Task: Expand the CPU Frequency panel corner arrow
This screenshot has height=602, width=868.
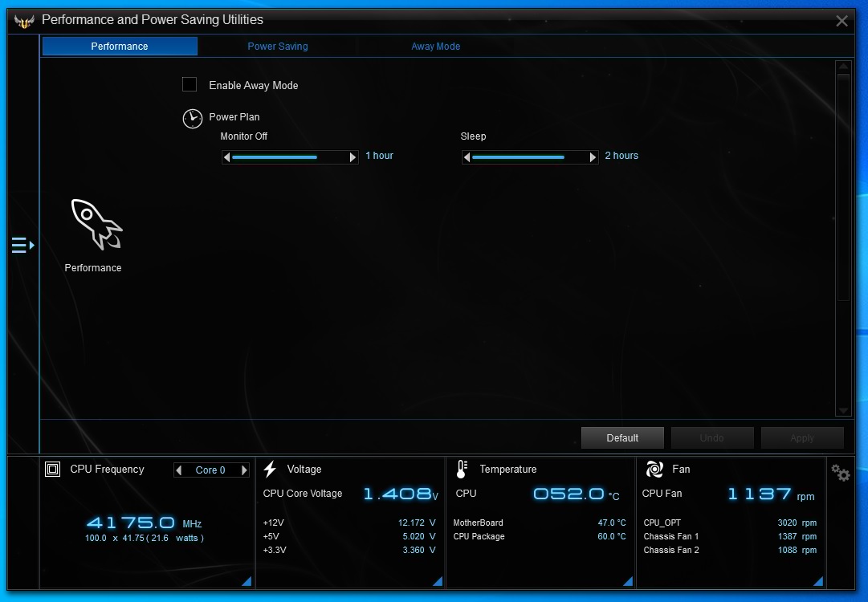Action: (247, 581)
